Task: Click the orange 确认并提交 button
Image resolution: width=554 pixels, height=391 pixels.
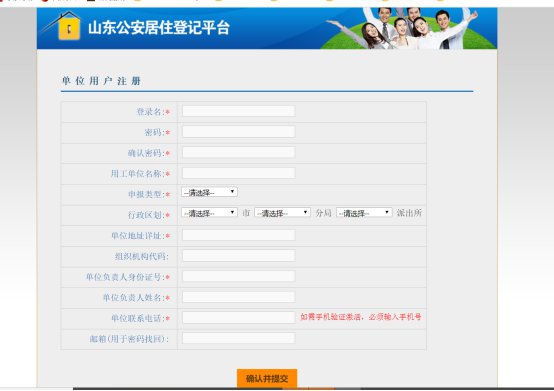Action: pos(267,379)
